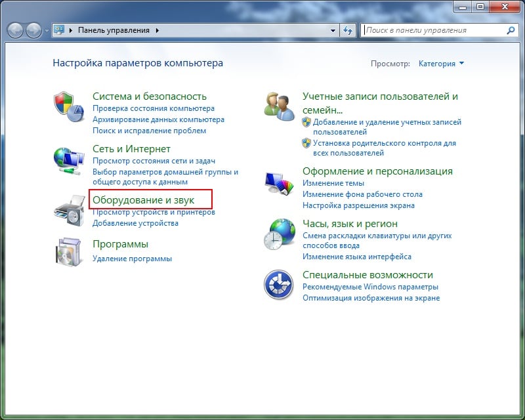The width and height of the screenshot is (525, 420).
Task: Go back with the Back arrow button
Action: [16, 30]
